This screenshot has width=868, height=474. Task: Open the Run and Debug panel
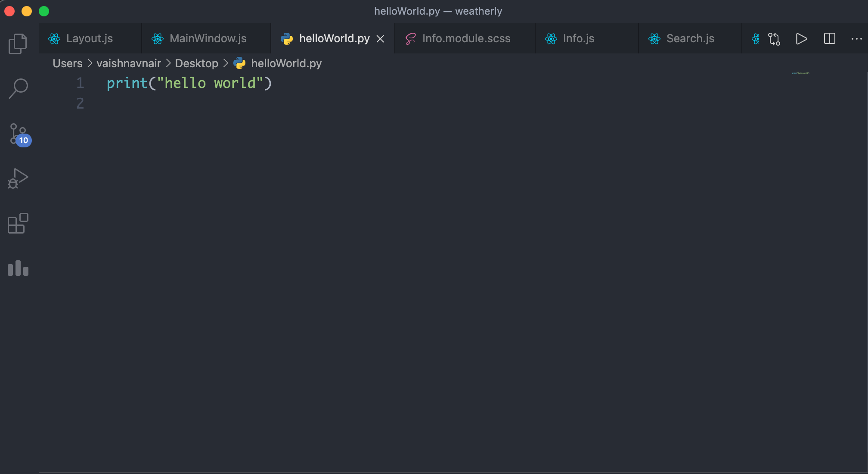tap(18, 178)
